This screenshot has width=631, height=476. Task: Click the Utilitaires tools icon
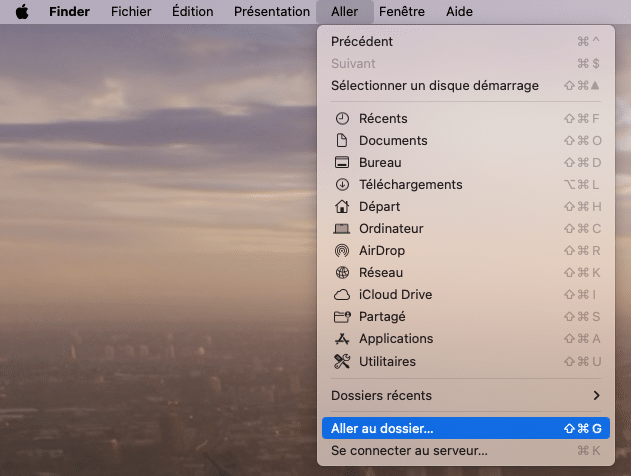(x=341, y=361)
